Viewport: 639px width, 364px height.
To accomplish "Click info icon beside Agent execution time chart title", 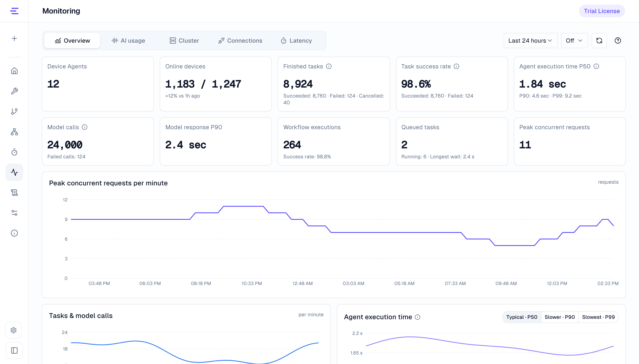I will click(x=418, y=317).
